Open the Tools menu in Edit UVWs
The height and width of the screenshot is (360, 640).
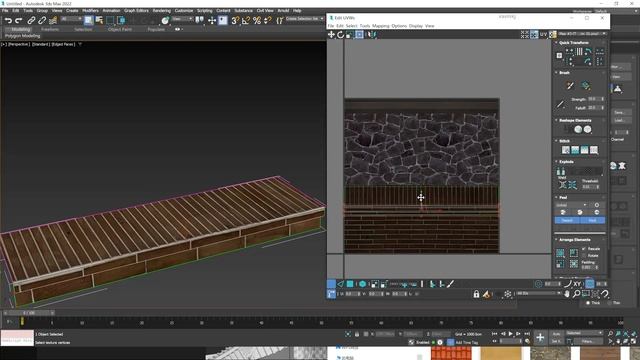(x=364, y=26)
